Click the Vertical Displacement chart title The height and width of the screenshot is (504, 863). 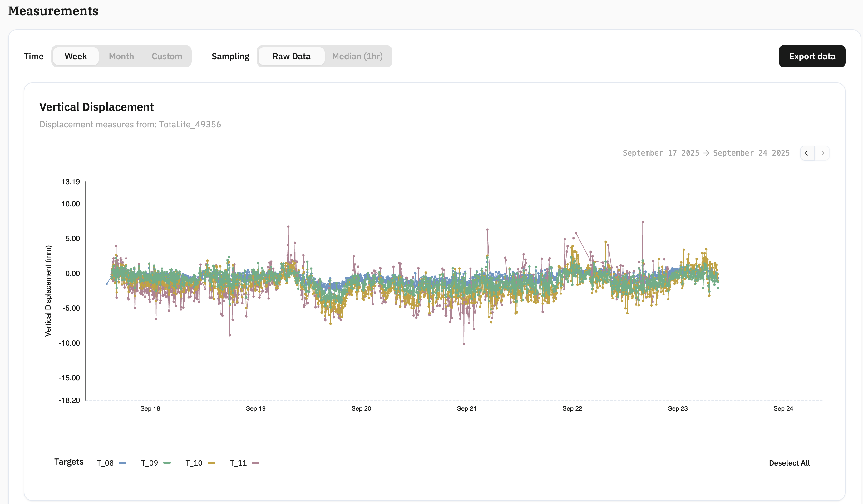[96, 107]
